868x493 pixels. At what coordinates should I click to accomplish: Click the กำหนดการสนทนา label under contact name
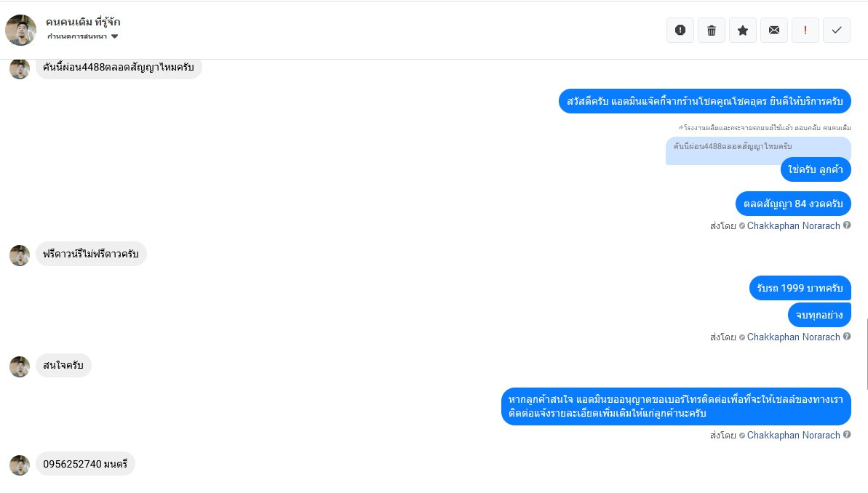pos(77,36)
